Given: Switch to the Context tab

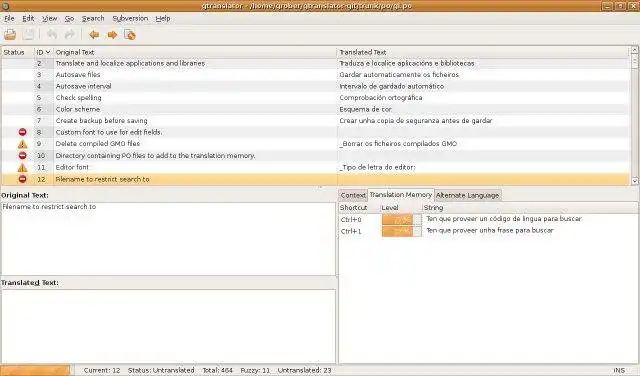Looking at the screenshot, I should [353, 195].
